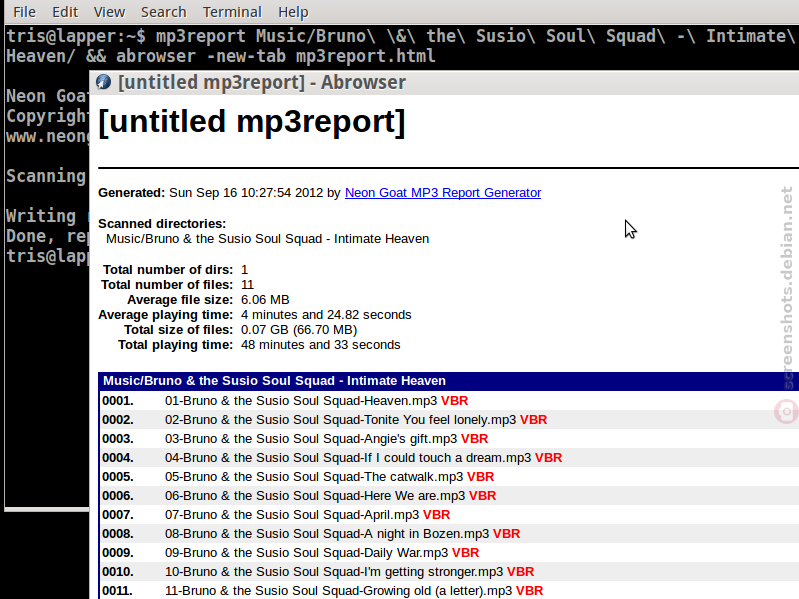Open the Edit menu in terminal

click(x=65, y=12)
